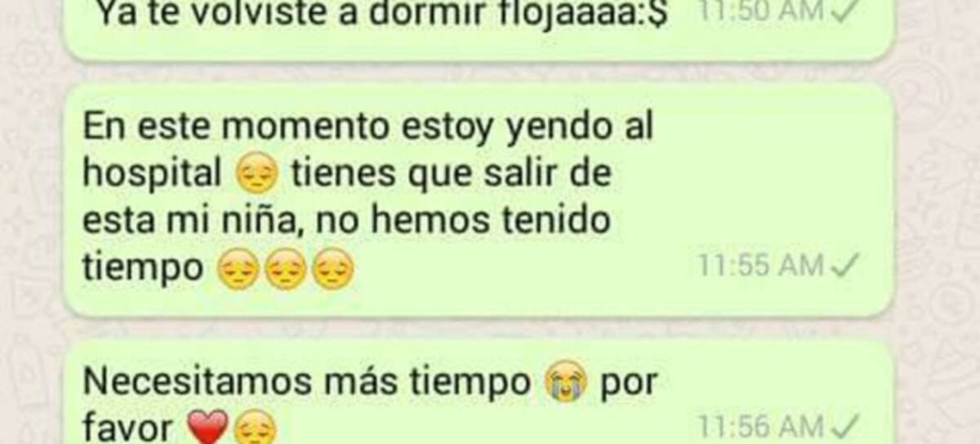Click the chat wallpaper between the message bubbles

pyautogui.click(x=478, y=328)
